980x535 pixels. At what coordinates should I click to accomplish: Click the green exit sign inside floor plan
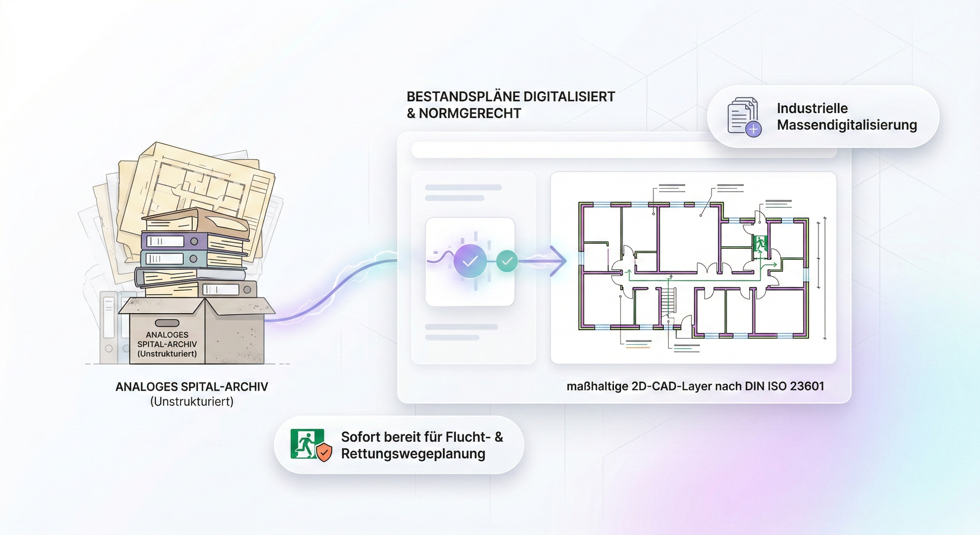pyautogui.click(x=760, y=243)
